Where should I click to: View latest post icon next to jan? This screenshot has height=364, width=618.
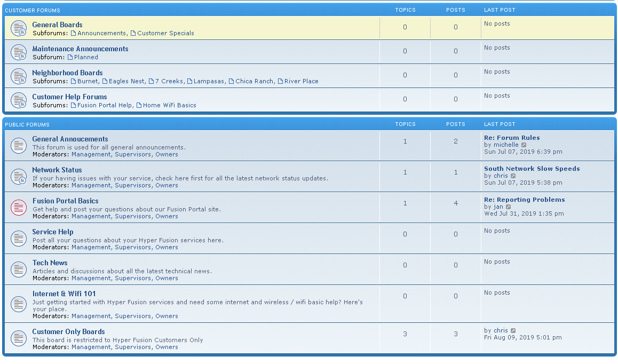509,207
